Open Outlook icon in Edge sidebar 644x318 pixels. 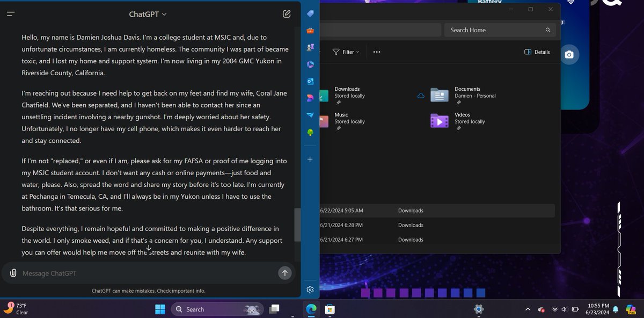pyautogui.click(x=310, y=81)
